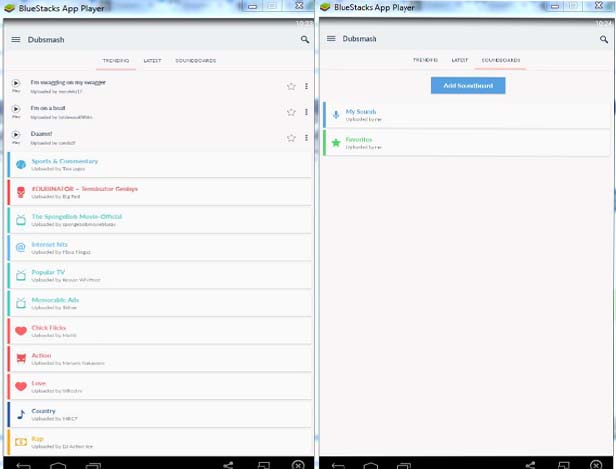The height and width of the screenshot is (469, 616).
Task: Star the "Daamn!" sound
Action: pyautogui.click(x=291, y=138)
